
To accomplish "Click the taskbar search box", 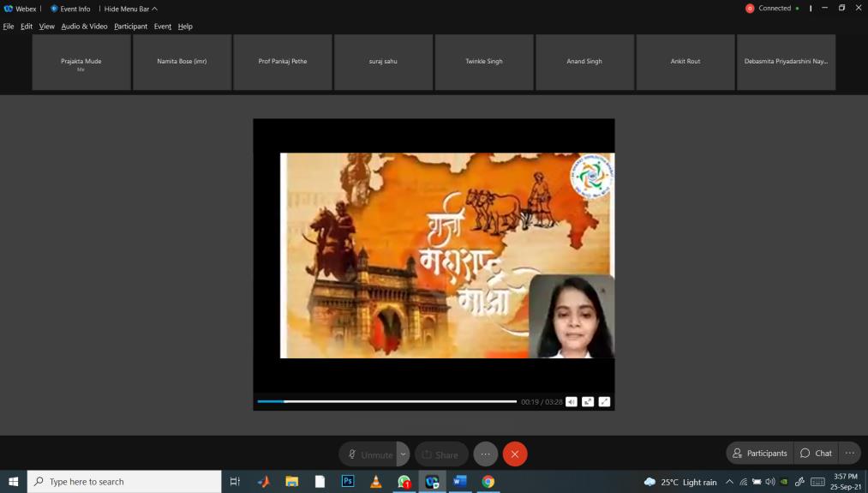I will tap(124, 481).
